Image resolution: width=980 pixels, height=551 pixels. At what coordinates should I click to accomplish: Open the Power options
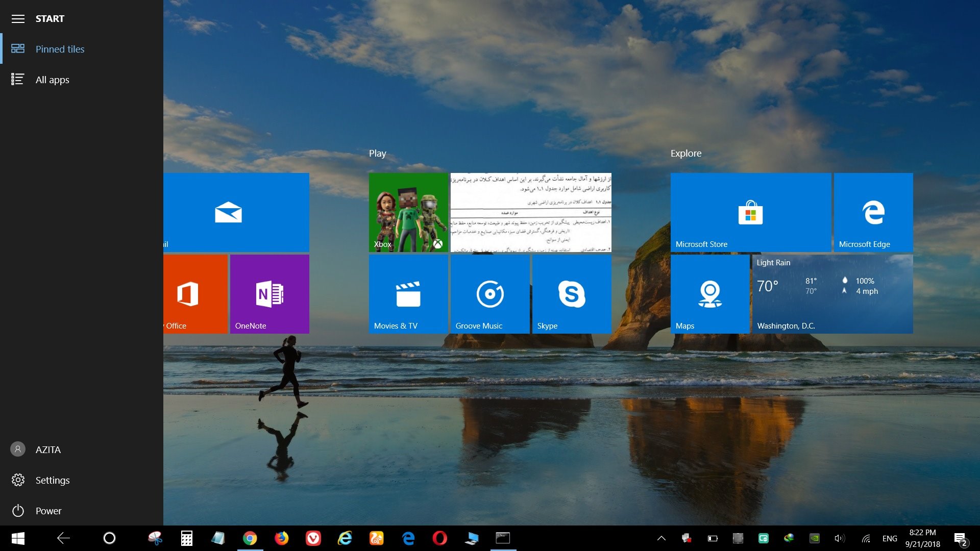[82, 511]
